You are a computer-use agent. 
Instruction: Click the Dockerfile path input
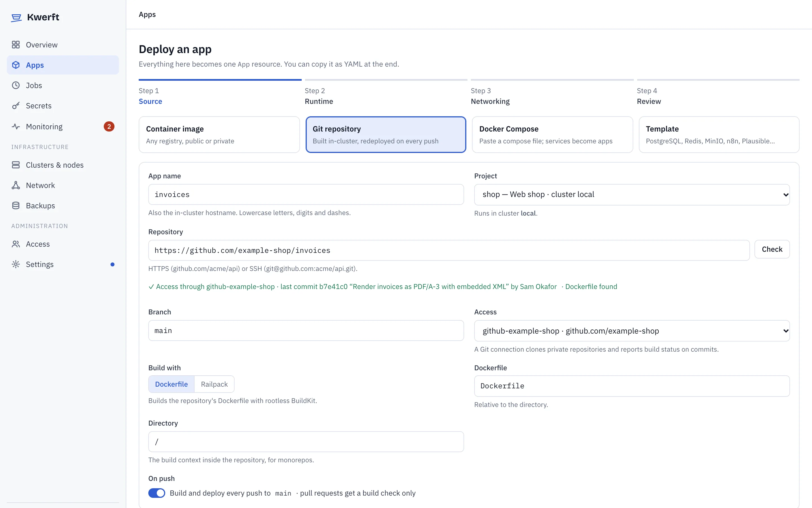pos(632,386)
